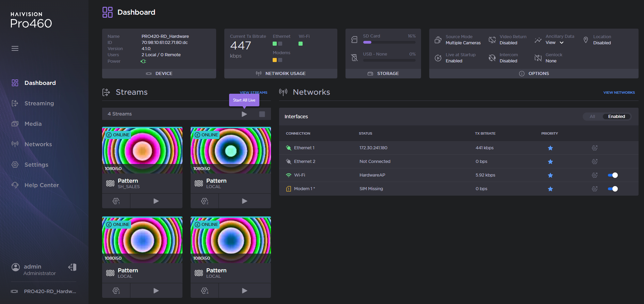The height and width of the screenshot is (304, 644).
Task: Expand Ancillary Data View dropdown
Action: pyautogui.click(x=562, y=43)
